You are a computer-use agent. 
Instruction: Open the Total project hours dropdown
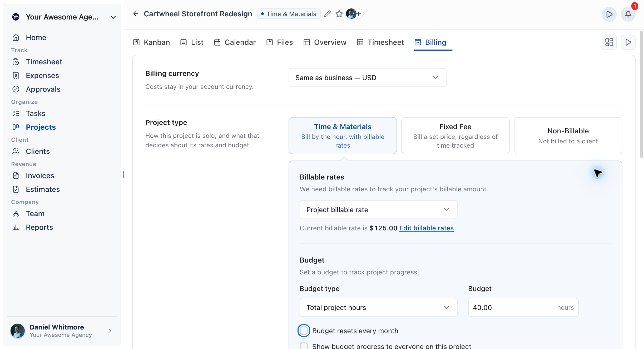(x=378, y=307)
